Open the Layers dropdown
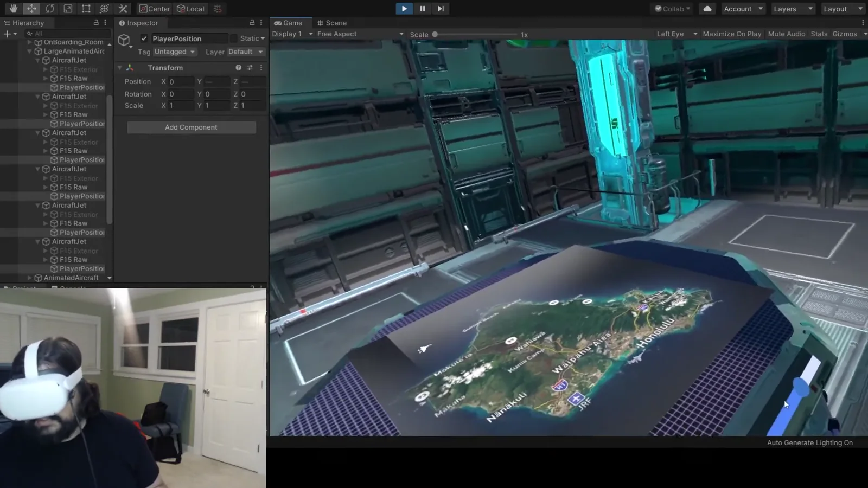The image size is (868, 488). tap(793, 9)
